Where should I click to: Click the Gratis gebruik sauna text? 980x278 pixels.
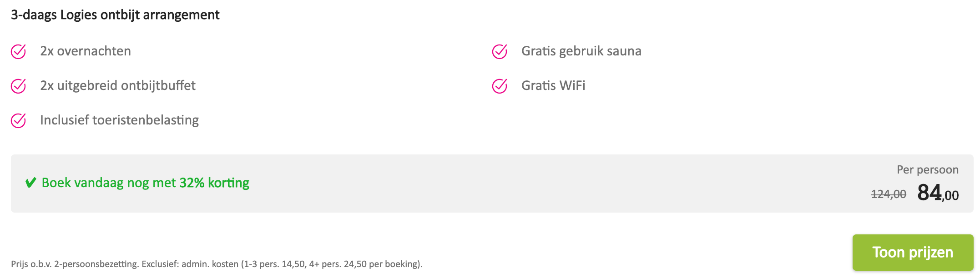coord(581,51)
